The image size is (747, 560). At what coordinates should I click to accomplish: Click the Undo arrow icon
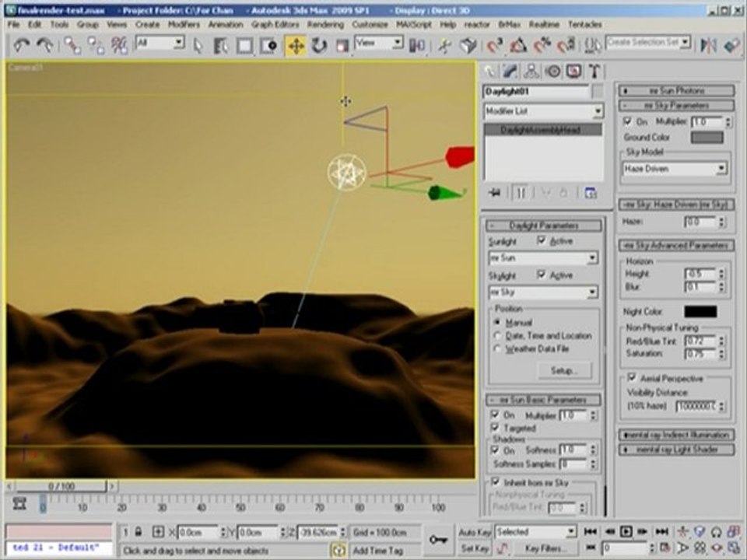(x=22, y=45)
